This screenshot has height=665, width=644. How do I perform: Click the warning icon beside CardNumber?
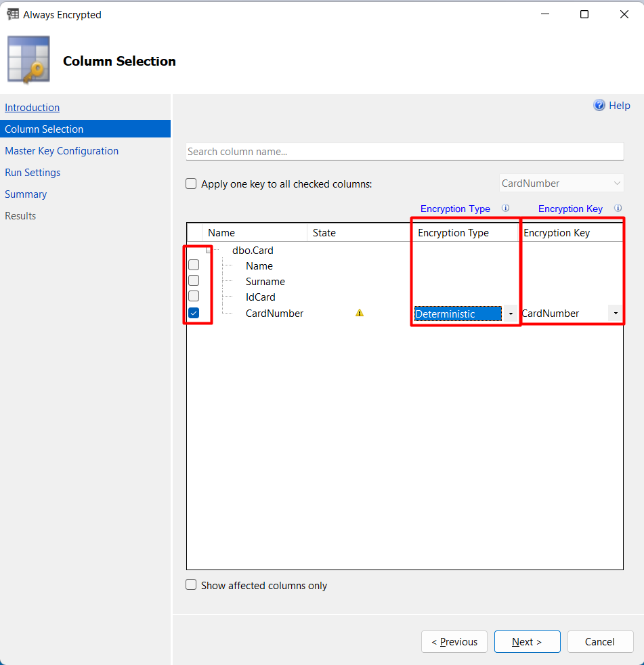tap(360, 313)
